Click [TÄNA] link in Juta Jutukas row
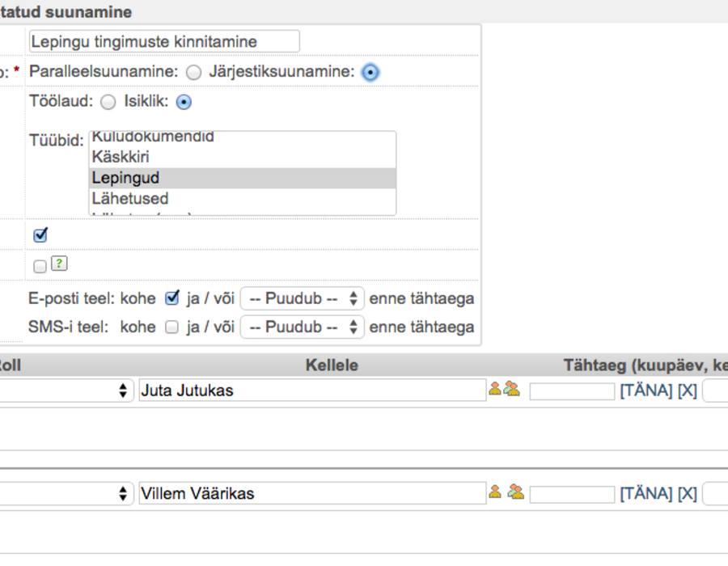The height and width of the screenshot is (566, 728). [646, 391]
